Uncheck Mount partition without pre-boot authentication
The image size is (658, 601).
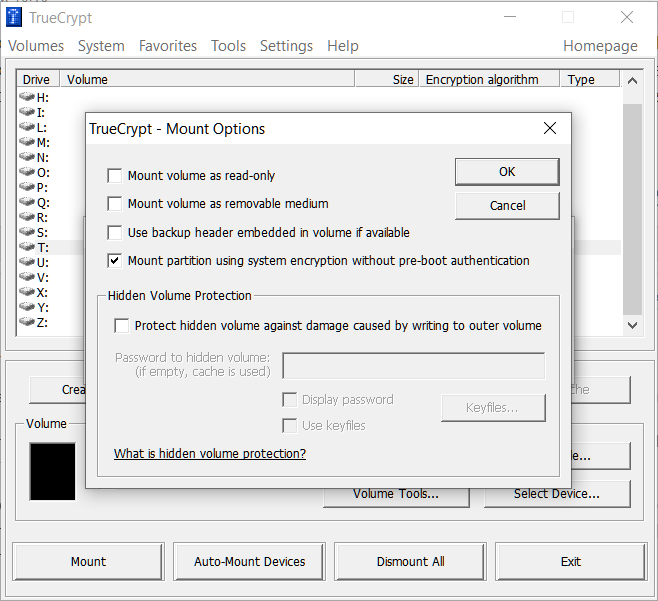coord(115,261)
